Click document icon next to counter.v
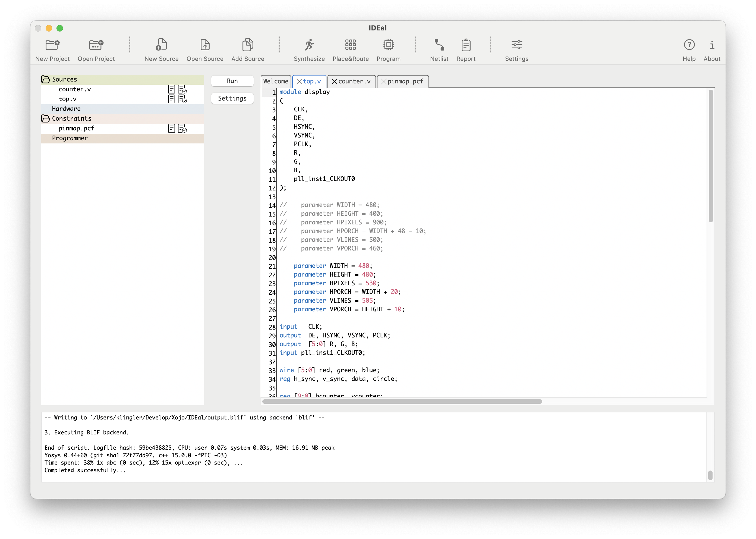756x539 pixels. [x=172, y=89]
